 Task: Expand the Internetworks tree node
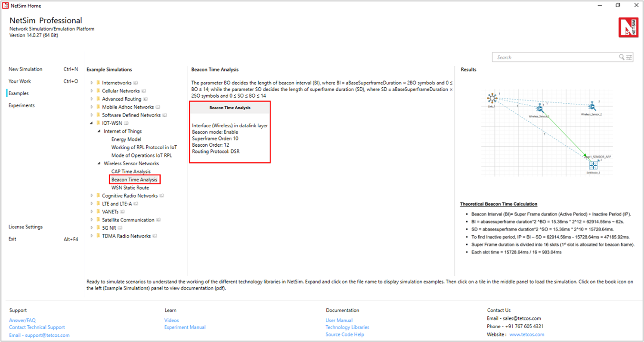[91, 83]
